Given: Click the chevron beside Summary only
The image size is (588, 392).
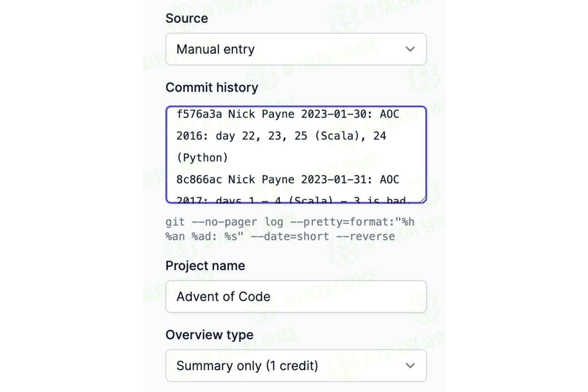Looking at the screenshot, I should (410, 365).
